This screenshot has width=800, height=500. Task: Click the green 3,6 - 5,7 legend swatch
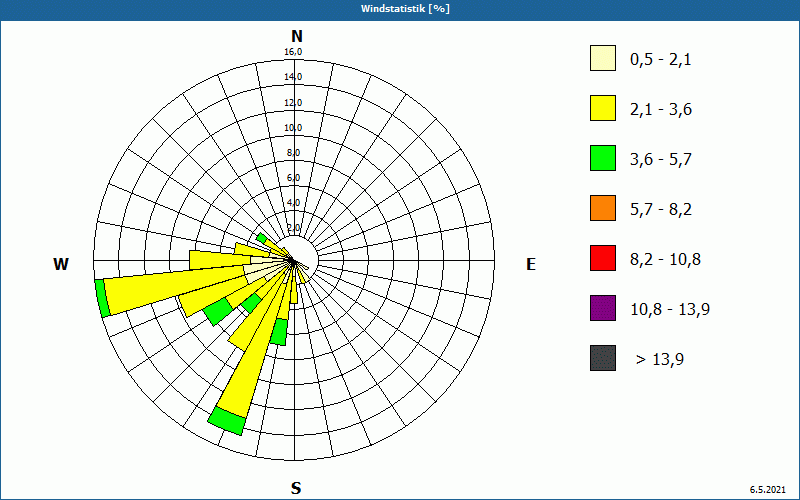[x=603, y=158]
